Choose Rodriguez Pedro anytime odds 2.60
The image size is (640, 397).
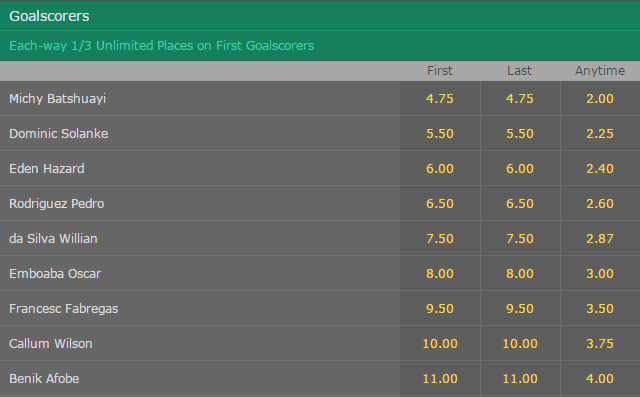pos(600,204)
